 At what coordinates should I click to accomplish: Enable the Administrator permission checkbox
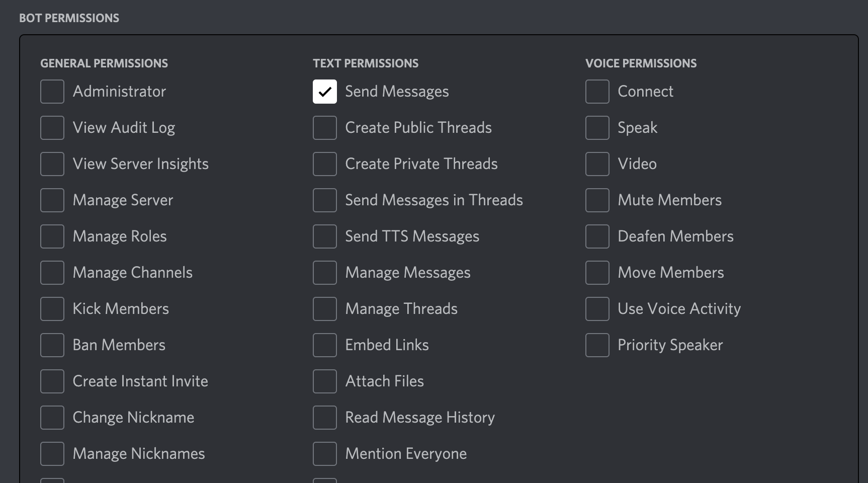click(x=52, y=92)
